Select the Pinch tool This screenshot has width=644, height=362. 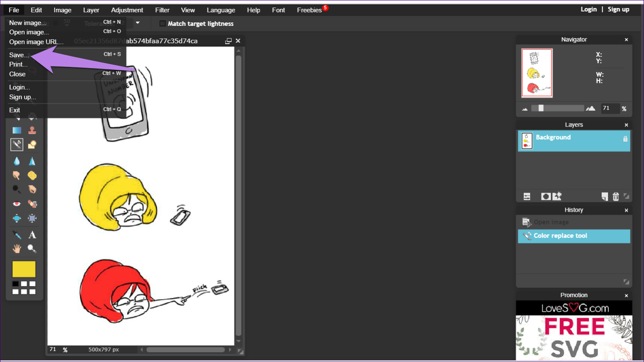(32, 218)
